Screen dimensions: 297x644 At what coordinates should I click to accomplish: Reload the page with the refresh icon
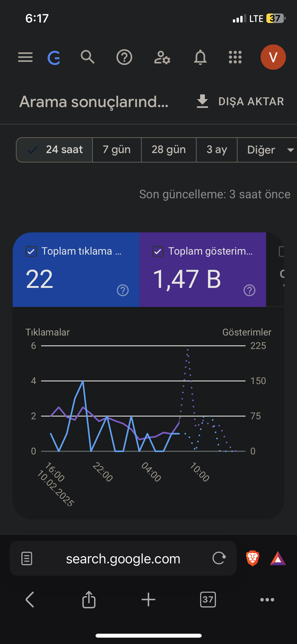pyautogui.click(x=219, y=558)
